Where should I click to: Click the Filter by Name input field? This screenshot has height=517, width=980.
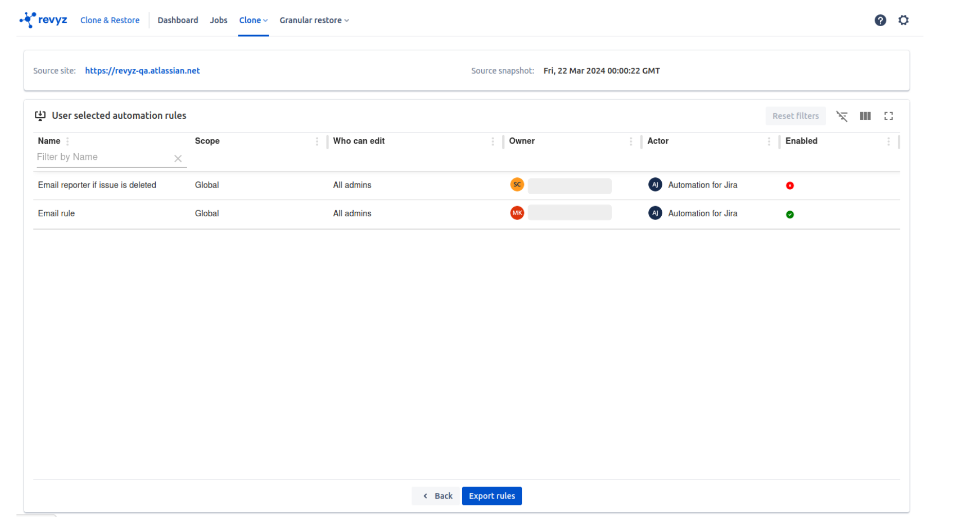pos(103,157)
